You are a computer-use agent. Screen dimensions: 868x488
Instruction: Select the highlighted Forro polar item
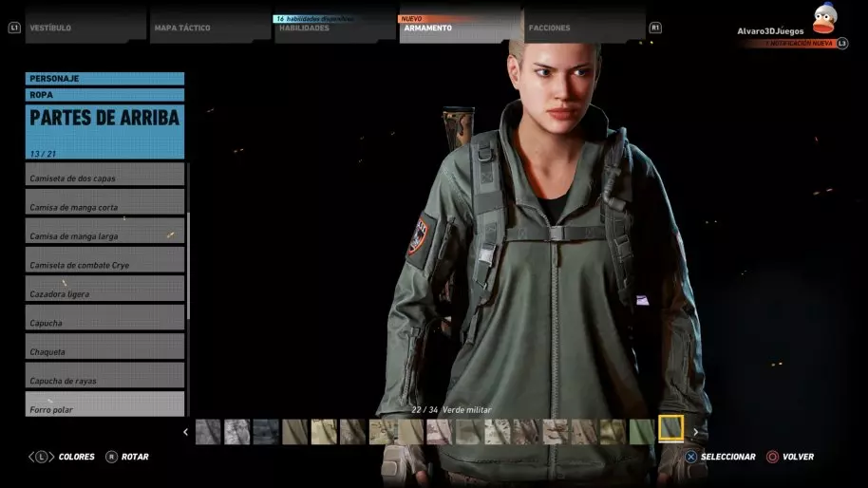(x=104, y=404)
